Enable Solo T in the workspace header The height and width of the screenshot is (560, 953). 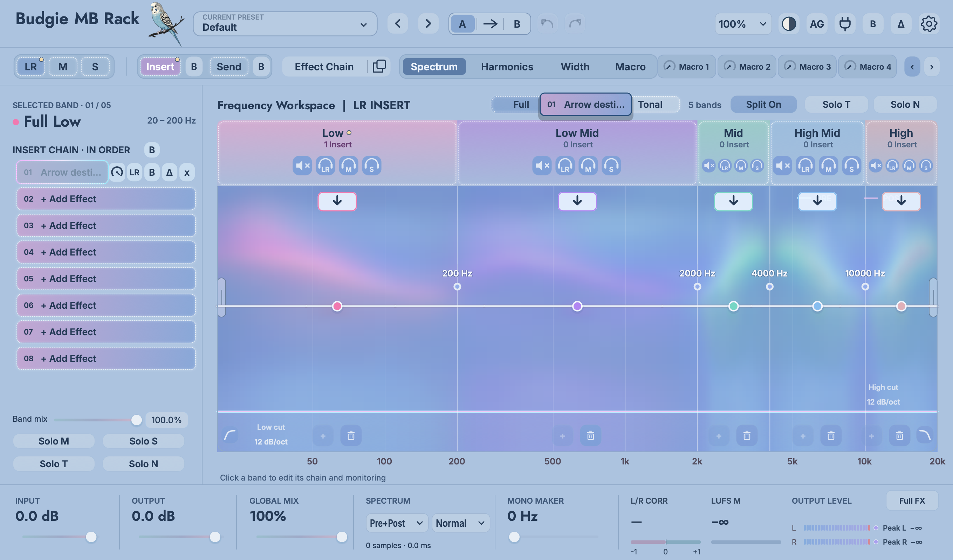click(836, 104)
